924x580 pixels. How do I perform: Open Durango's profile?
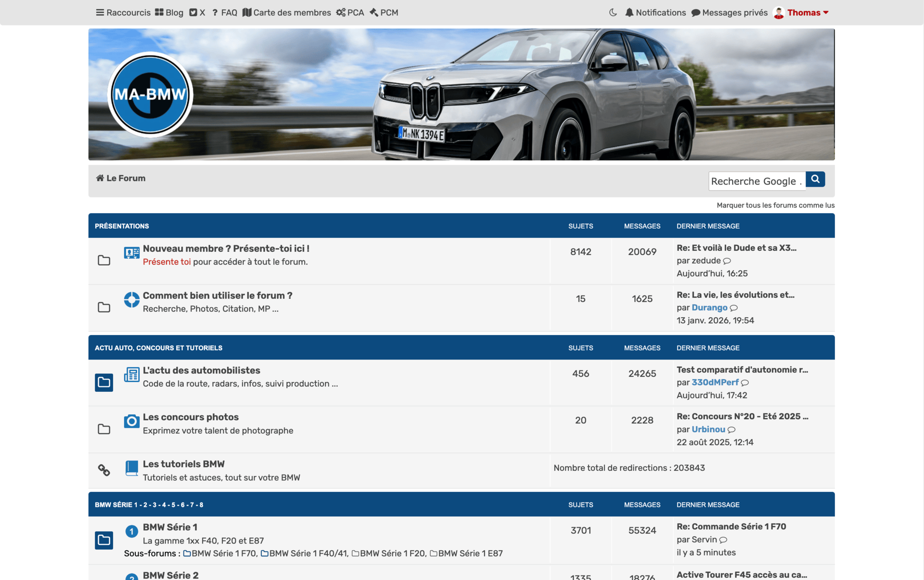(709, 308)
